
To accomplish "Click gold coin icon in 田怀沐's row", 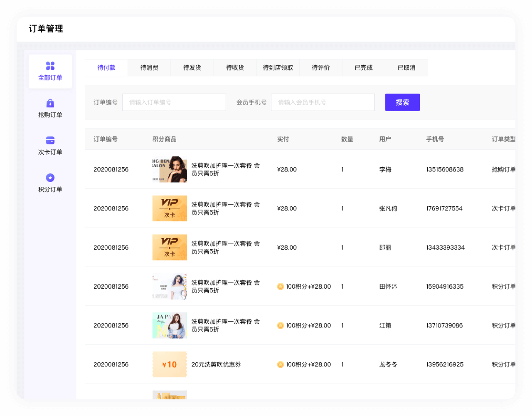I will (281, 287).
